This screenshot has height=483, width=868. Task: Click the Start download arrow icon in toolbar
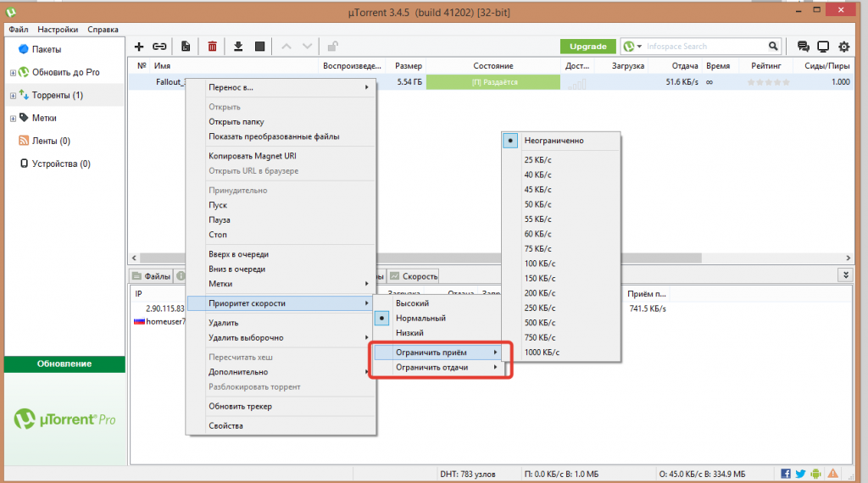tap(238, 46)
